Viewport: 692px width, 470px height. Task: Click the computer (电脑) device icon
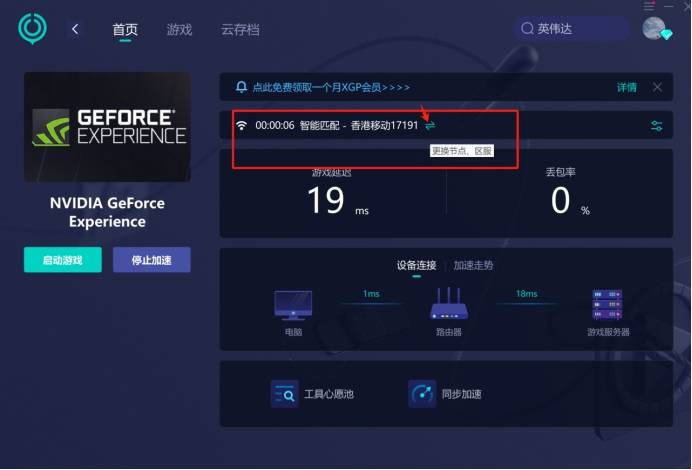click(x=293, y=303)
